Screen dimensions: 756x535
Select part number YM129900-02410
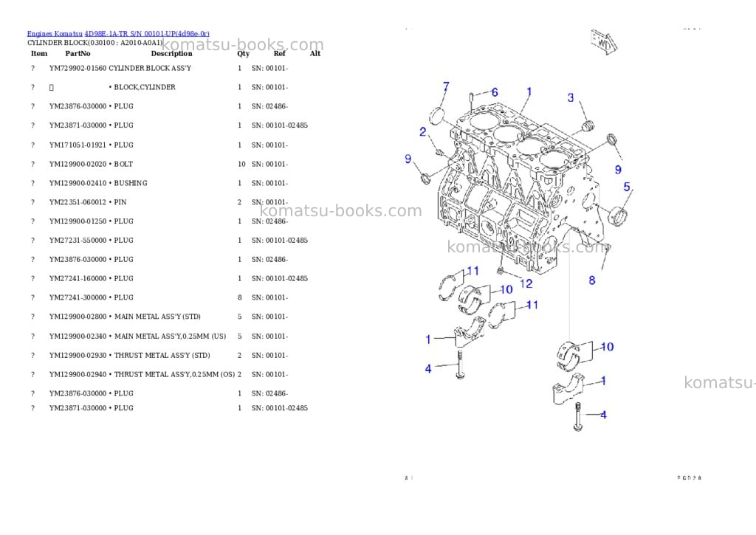pos(78,183)
